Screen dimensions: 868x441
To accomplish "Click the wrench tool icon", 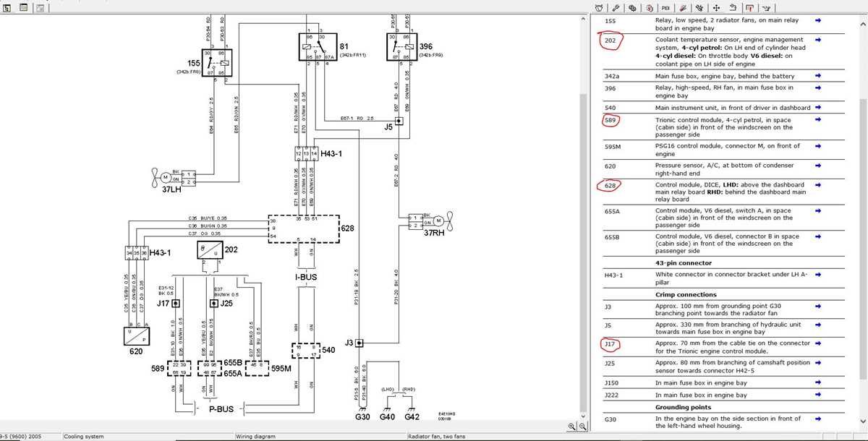I will (616, 8).
